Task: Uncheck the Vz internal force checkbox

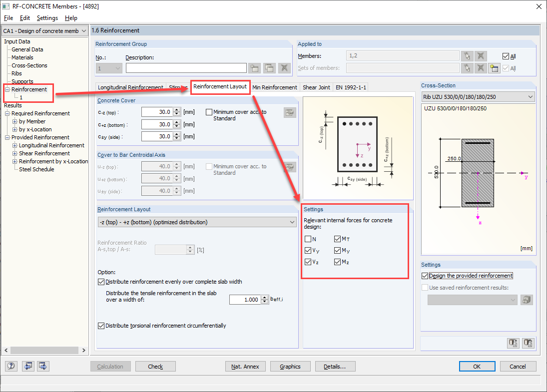Action: (308, 262)
